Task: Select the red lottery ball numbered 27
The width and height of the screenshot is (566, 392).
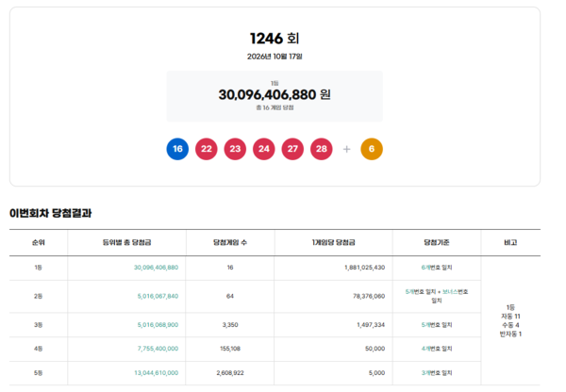Action: tap(292, 149)
